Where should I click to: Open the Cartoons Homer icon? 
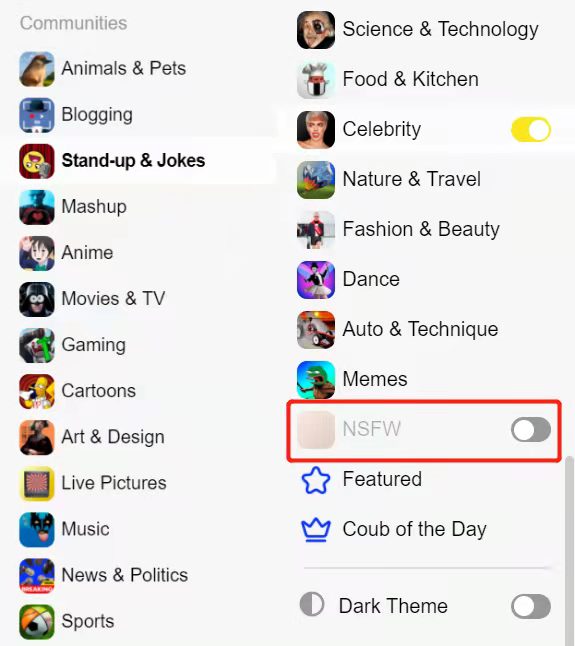(37, 391)
